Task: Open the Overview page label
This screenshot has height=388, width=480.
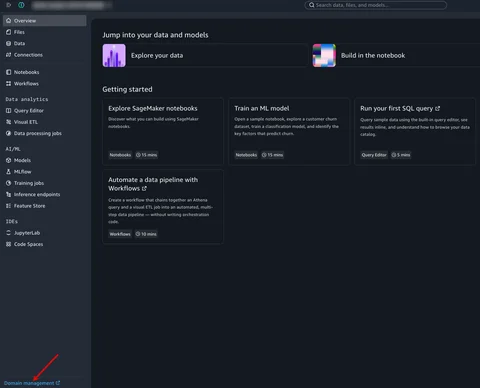Action: 25,21
